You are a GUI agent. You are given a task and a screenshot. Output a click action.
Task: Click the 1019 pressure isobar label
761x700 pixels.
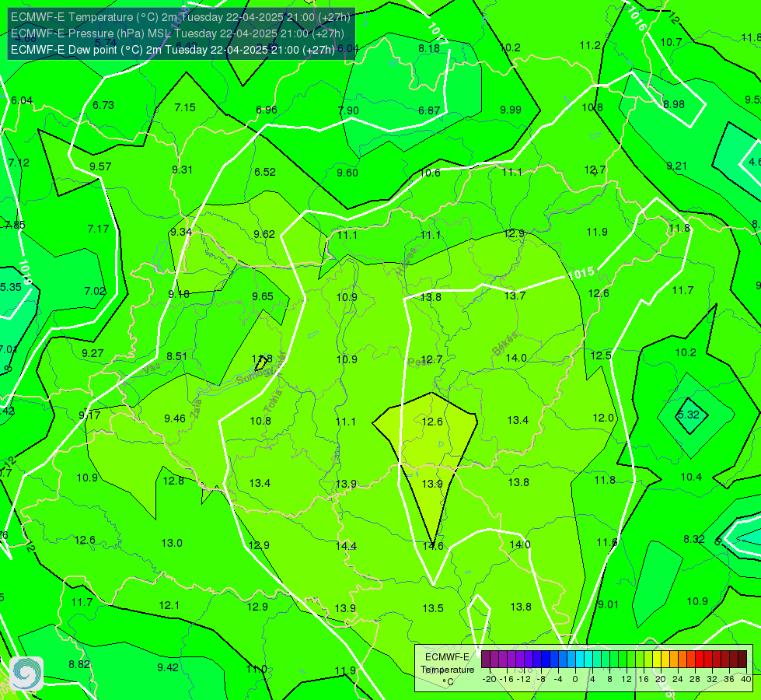pyautogui.click(x=25, y=272)
